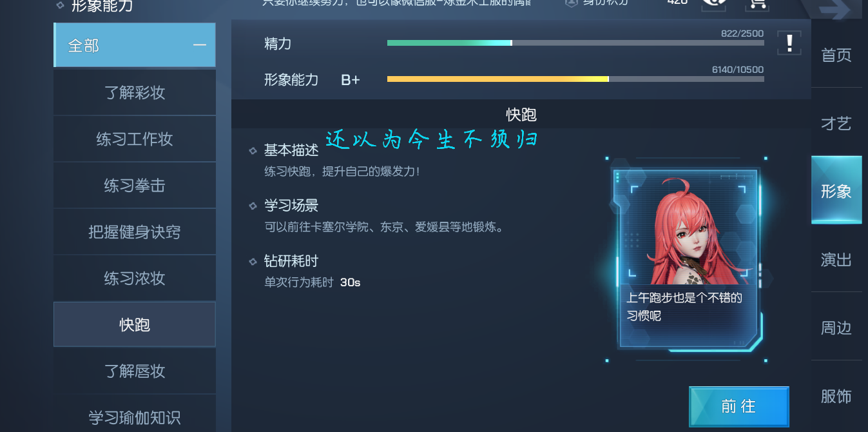The width and height of the screenshot is (868, 432).
Task: Go to the 演出 tab
Action: 836,260
